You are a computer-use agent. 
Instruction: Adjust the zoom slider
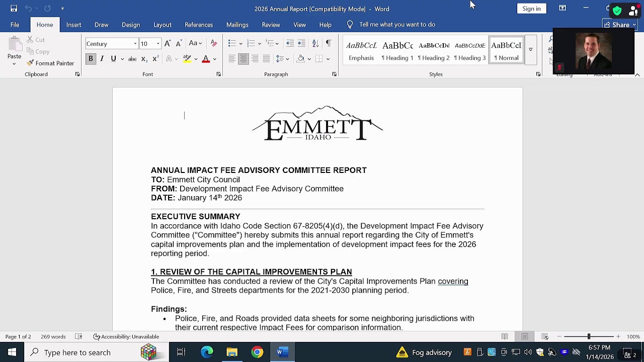[x=589, y=336]
